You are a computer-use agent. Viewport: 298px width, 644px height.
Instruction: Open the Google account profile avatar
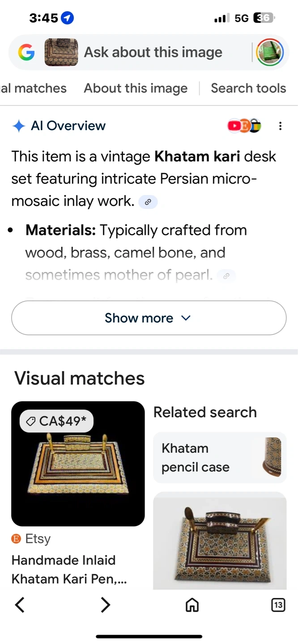click(x=270, y=53)
